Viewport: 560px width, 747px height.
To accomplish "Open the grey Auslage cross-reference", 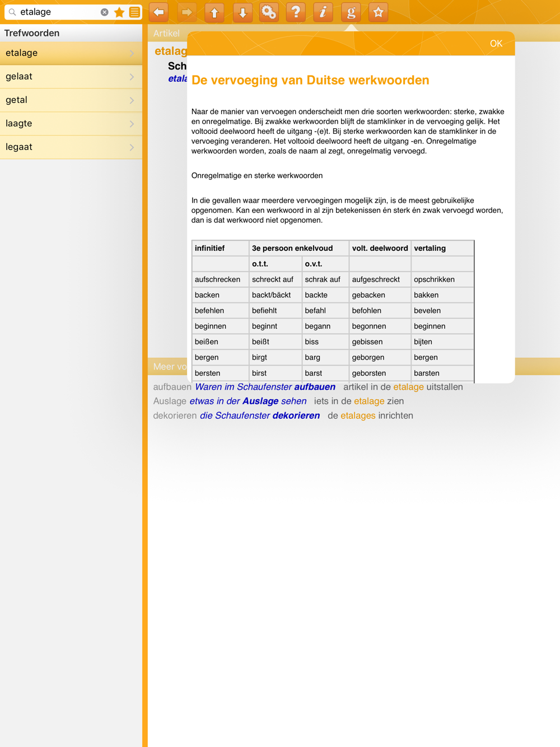I will [x=170, y=401].
